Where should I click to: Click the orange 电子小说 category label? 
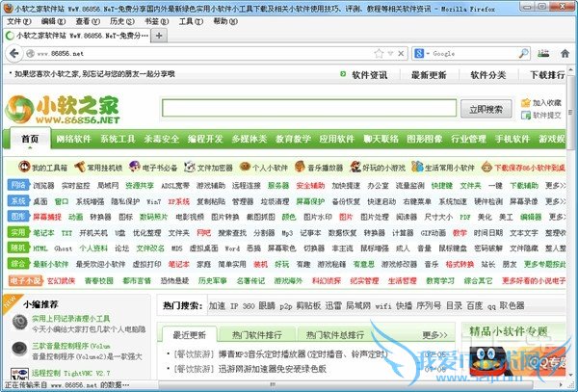coord(26,280)
